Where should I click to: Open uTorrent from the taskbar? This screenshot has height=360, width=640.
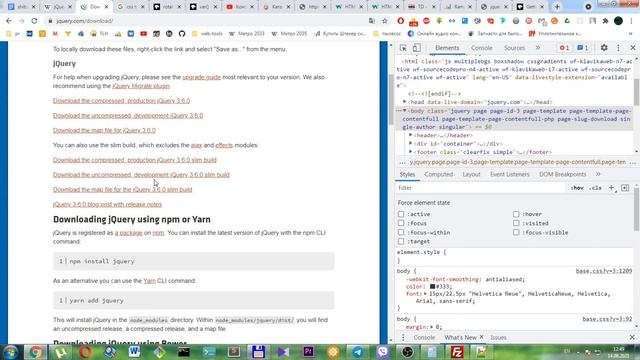61,352
